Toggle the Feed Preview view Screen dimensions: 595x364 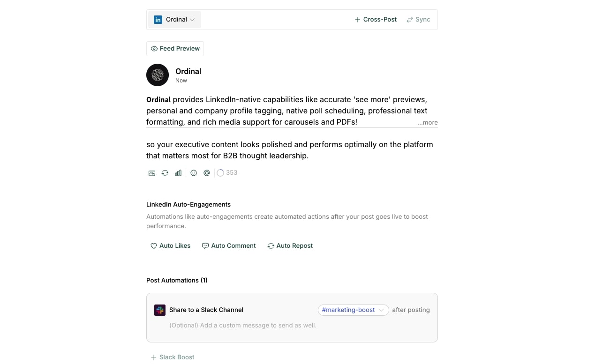175,48
